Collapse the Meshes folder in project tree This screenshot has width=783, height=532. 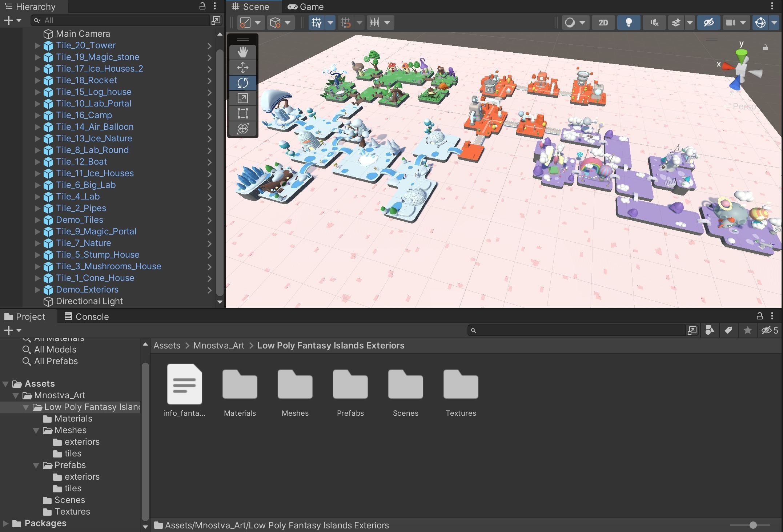click(x=36, y=430)
